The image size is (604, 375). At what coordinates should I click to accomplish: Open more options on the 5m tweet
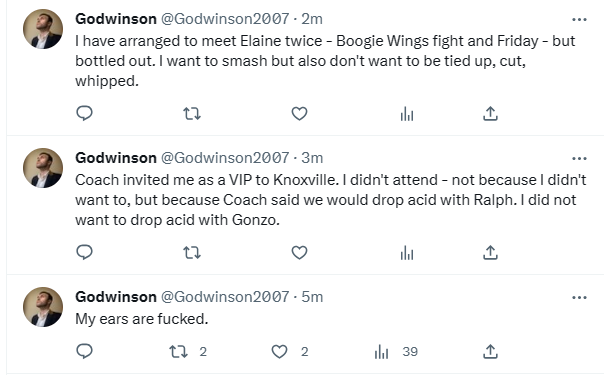[x=579, y=297]
